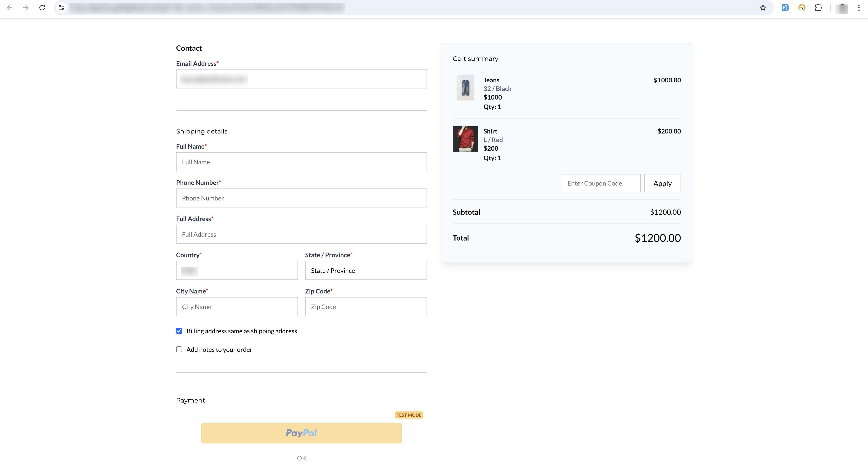Open the site information icon in address bar

(x=61, y=7)
